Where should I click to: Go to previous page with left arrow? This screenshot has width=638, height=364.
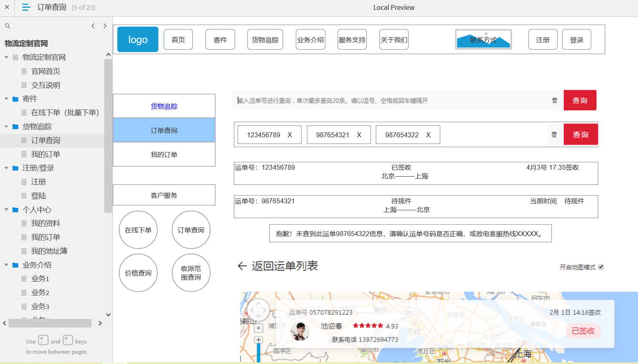tap(93, 26)
